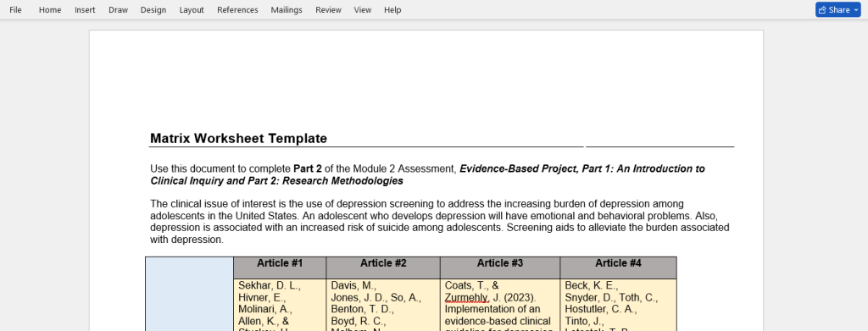Click the text 'with depression.'

186,240
